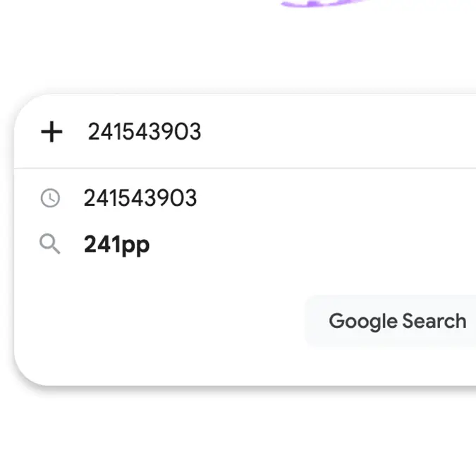Click empty space right of 241pp suggestion
Screen dimensions: 476x476
317,245
